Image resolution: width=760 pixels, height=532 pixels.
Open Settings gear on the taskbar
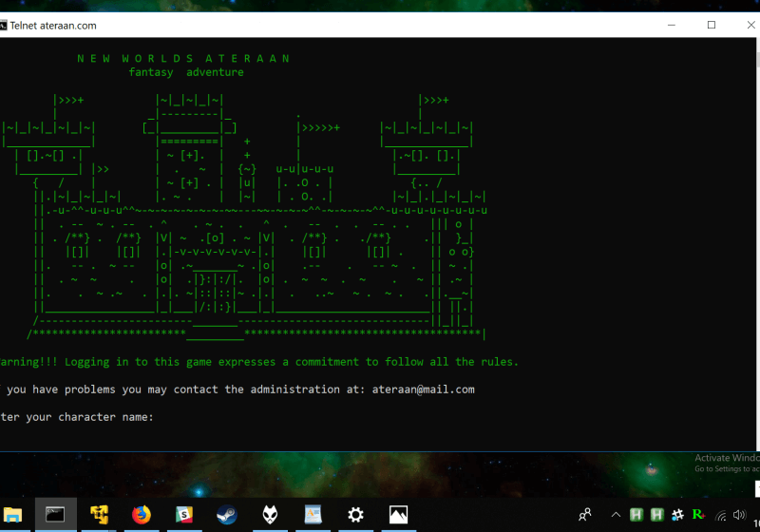click(x=355, y=515)
